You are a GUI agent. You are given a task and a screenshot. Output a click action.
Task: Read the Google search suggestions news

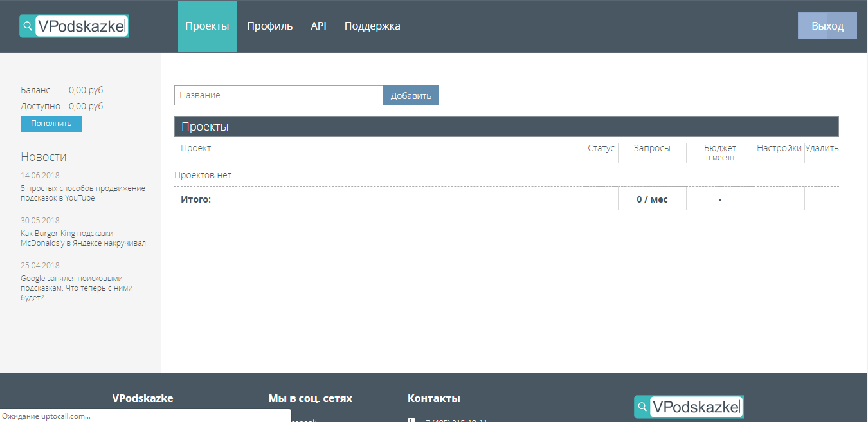[77, 288]
